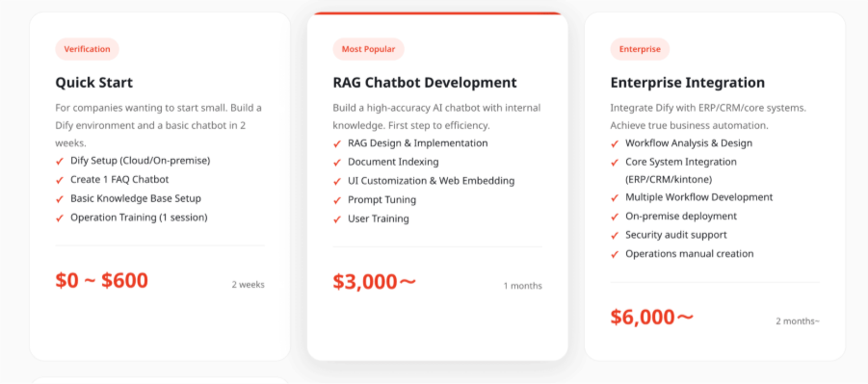Open the RAG Chatbot Development heading

click(x=425, y=83)
